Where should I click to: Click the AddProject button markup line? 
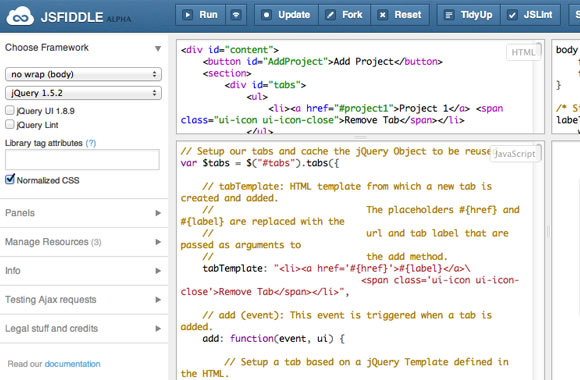point(322,61)
